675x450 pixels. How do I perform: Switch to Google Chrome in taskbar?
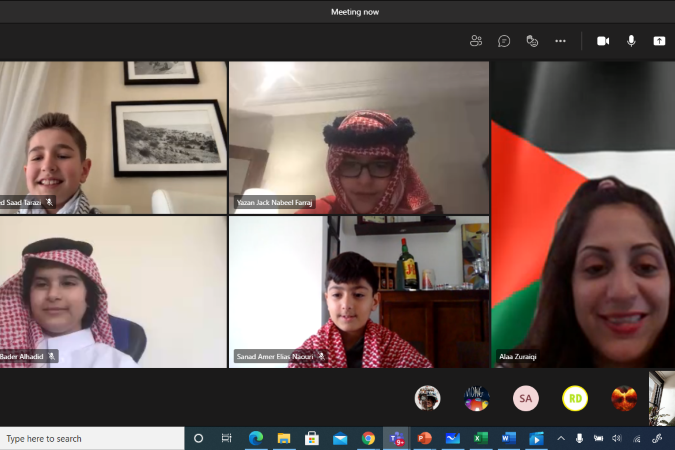coord(368,438)
